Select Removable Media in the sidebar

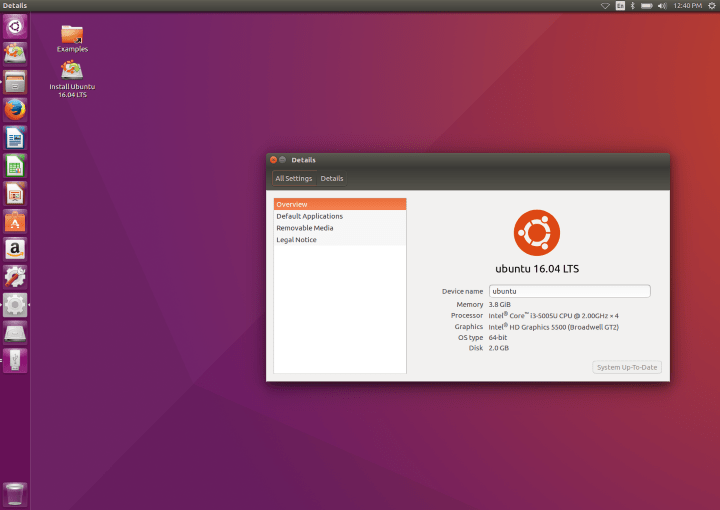340,228
